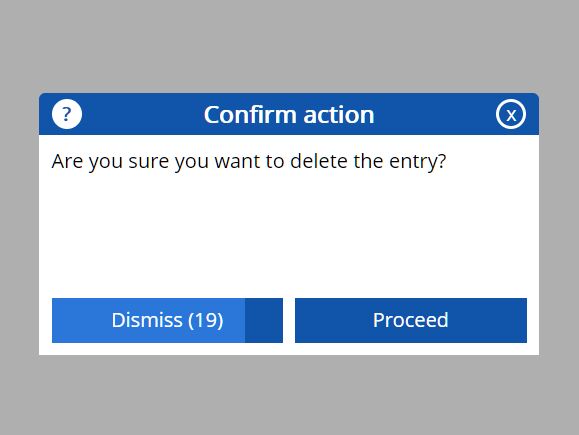Click the blue header bar beside the title
The image size is (579, 435).
pos(436,114)
